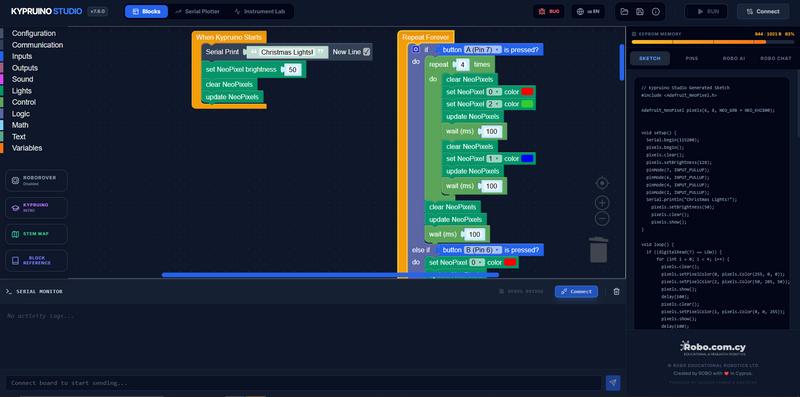Zoom in the workspace with plus icon
The image size is (800, 397).
[x=602, y=203]
